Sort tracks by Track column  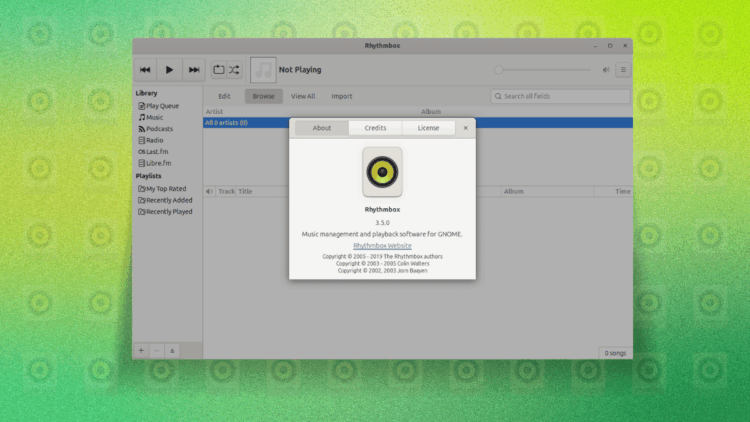pos(226,191)
